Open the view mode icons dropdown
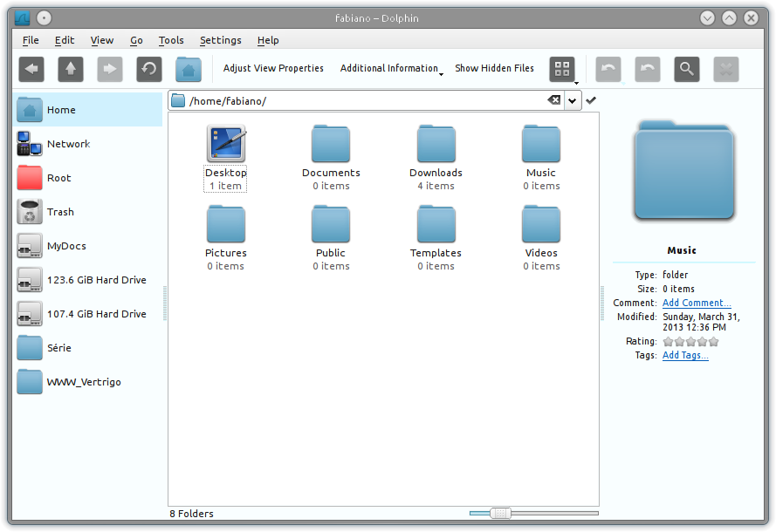Image resolution: width=776 pixels, height=532 pixels. (564, 69)
